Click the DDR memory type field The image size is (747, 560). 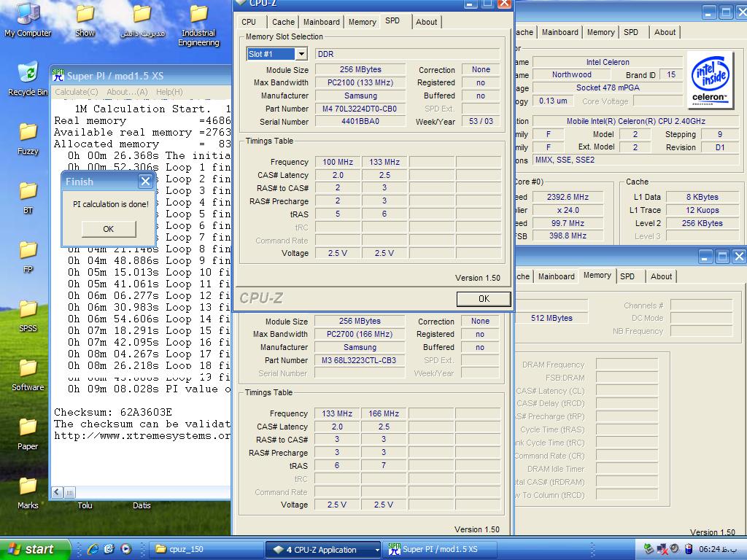coord(407,54)
